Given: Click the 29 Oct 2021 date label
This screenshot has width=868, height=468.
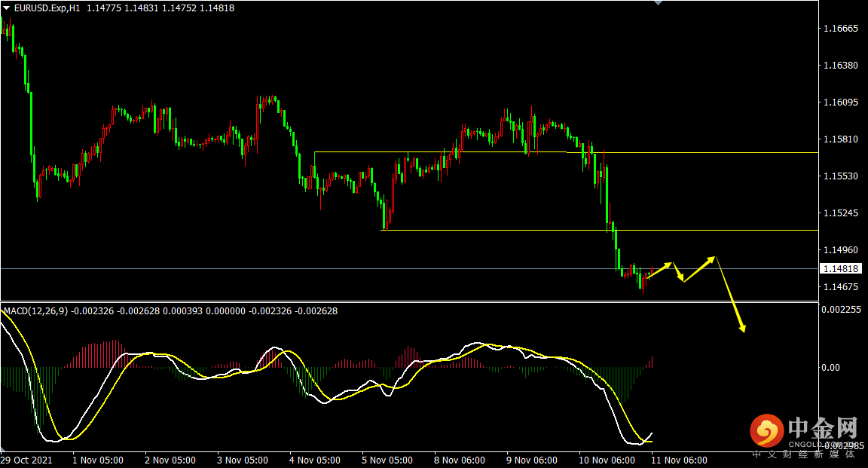Looking at the screenshot, I should click(26, 460).
